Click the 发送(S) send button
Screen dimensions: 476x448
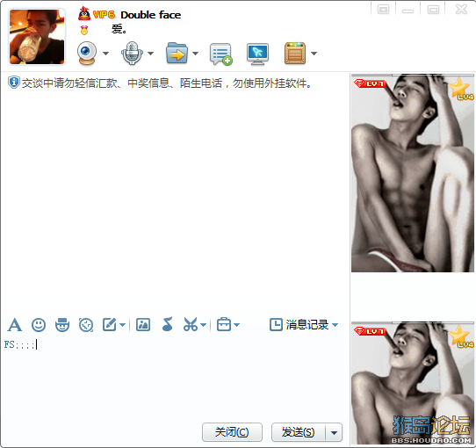click(x=298, y=432)
